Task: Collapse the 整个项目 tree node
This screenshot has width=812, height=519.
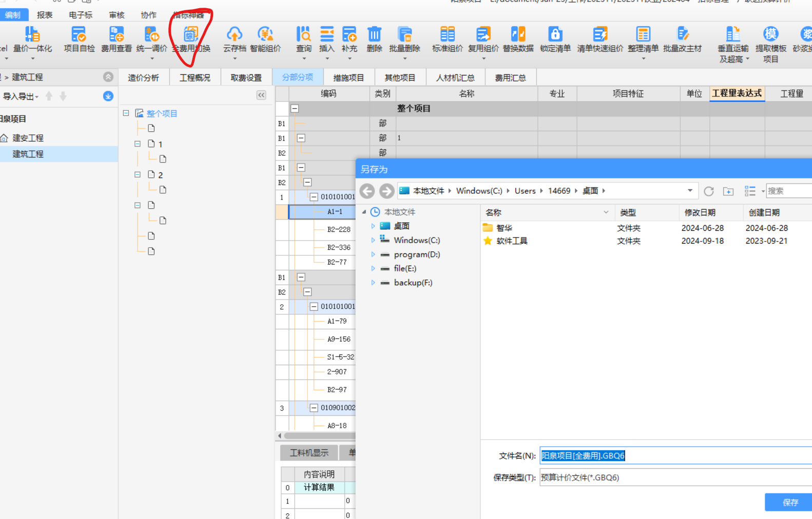Action: [126, 113]
